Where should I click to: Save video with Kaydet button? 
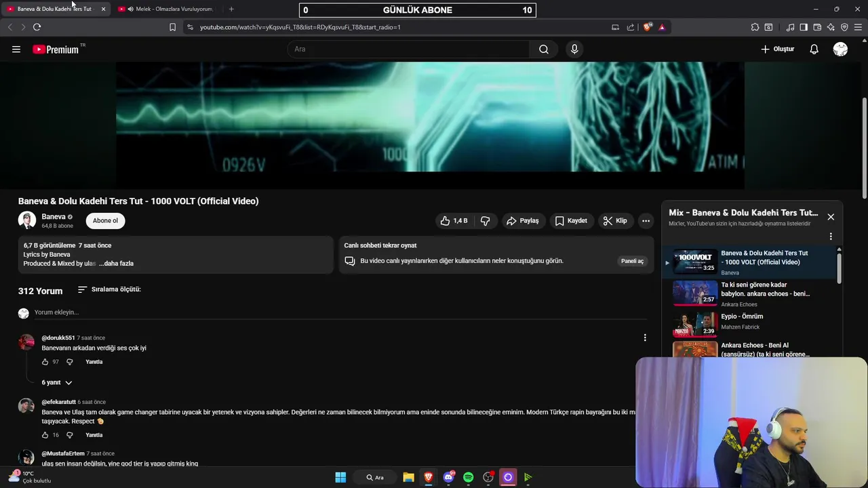pyautogui.click(x=571, y=221)
